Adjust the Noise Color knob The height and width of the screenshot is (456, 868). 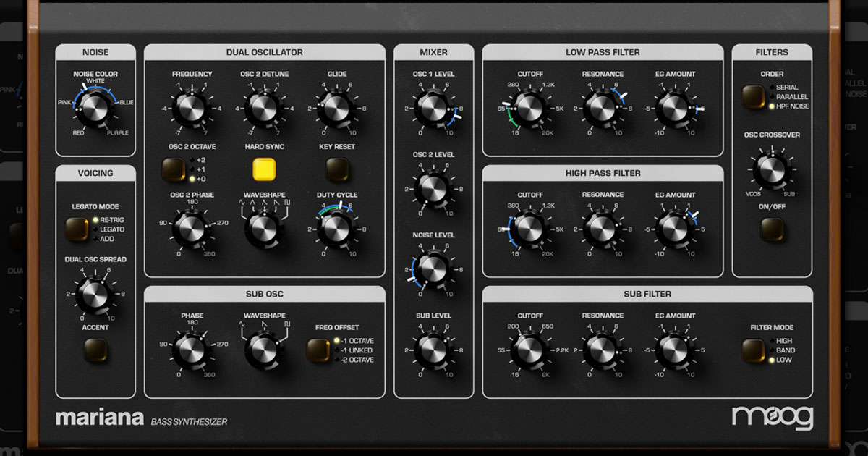pyautogui.click(x=95, y=107)
